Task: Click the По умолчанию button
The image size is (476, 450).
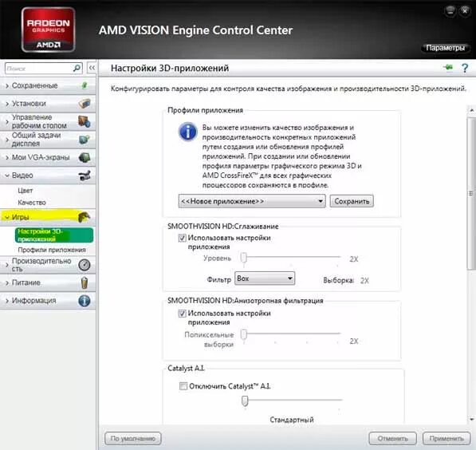Action: (x=133, y=439)
